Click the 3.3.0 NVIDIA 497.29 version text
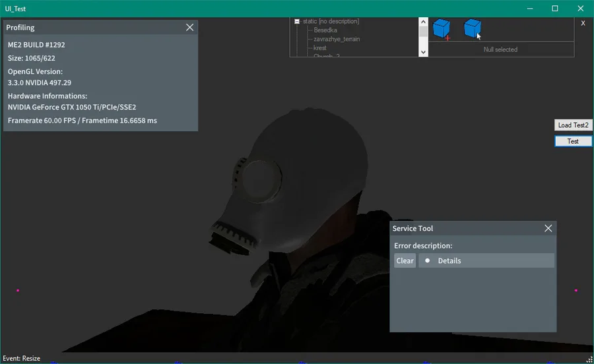This screenshot has height=364, width=594. click(40, 82)
